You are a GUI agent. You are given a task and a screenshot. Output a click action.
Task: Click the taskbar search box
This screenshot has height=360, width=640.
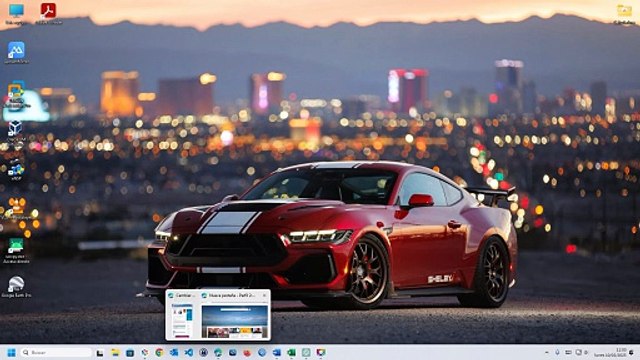(x=56, y=352)
